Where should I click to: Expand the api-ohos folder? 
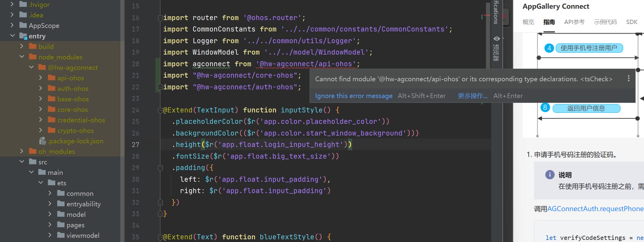click(x=41, y=78)
